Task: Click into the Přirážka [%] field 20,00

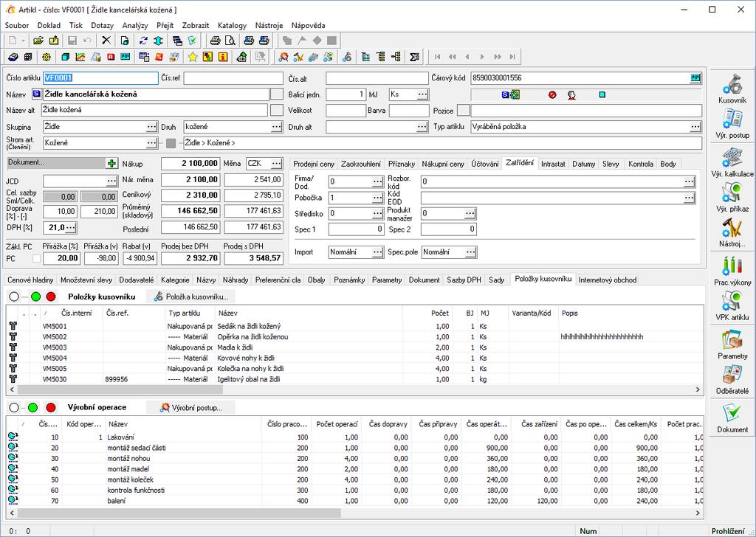Action: (x=61, y=258)
